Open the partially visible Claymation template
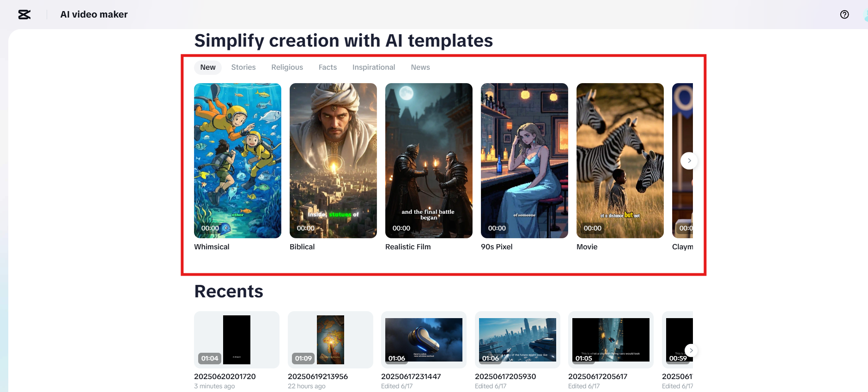The width and height of the screenshot is (868, 392). (x=683, y=161)
